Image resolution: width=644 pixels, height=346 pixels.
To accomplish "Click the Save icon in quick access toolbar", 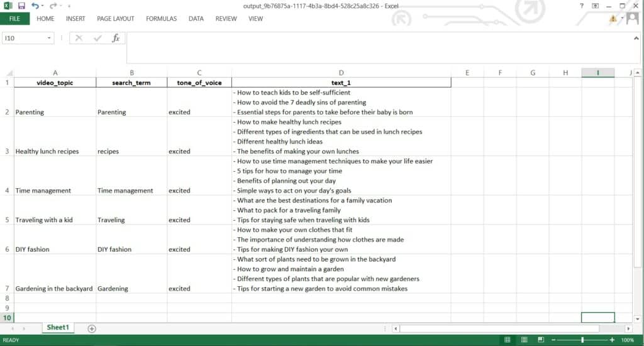I will click(x=21, y=6).
